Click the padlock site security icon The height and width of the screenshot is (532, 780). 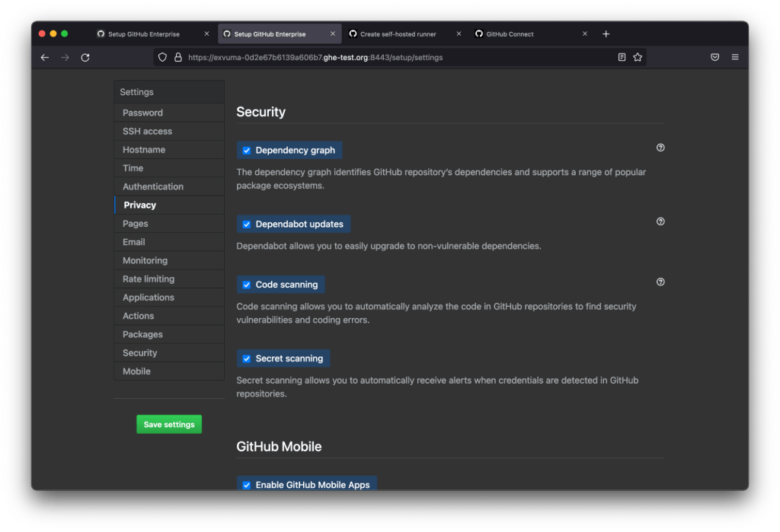(x=178, y=58)
